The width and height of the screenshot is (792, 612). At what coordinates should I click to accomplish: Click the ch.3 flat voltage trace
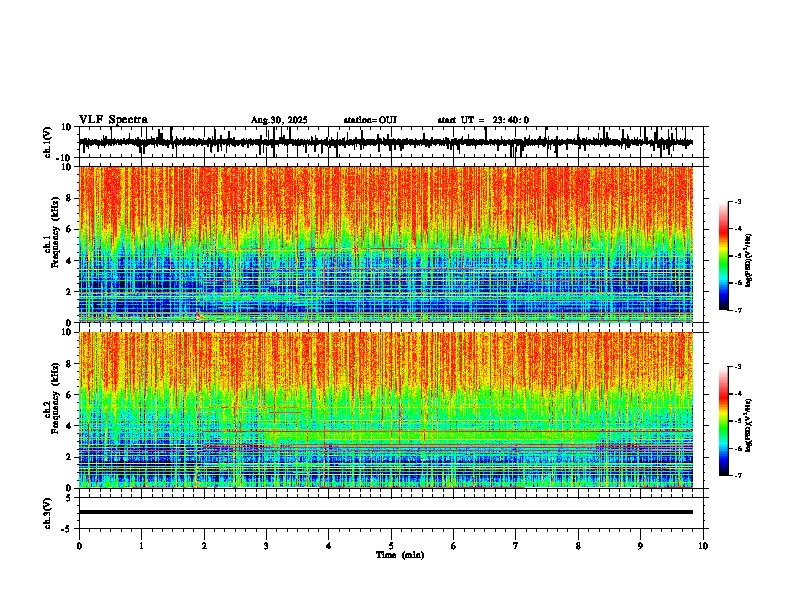coord(385,512)
